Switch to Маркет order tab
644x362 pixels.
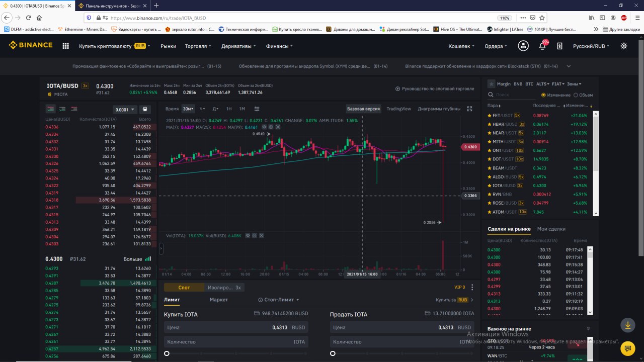[219, 300]
